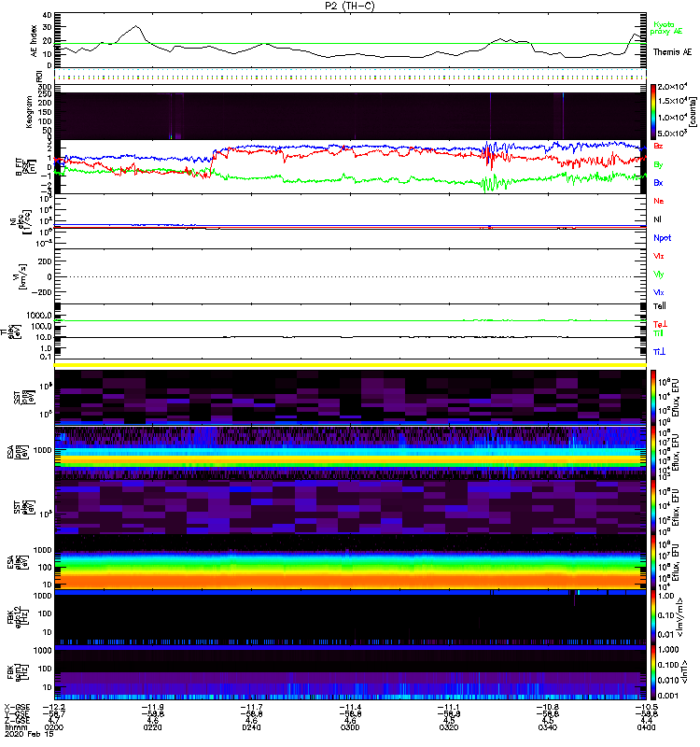Screen dimensions: 700x747
Task: Click the B_FIT GSE [nT] axis label
Action: [26, 167]
